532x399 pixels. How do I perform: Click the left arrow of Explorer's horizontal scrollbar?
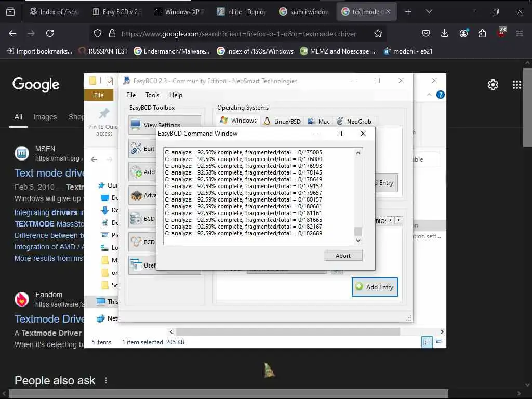[171, 331]
